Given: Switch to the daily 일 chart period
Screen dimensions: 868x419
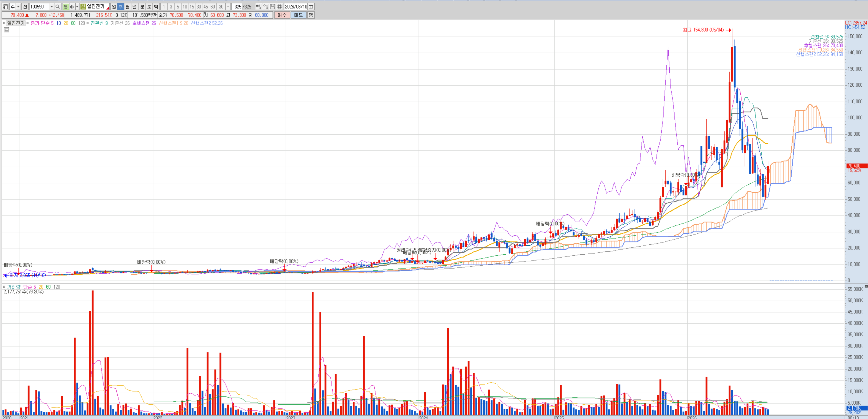Looking at the screenshot, I should click(114, 7).
